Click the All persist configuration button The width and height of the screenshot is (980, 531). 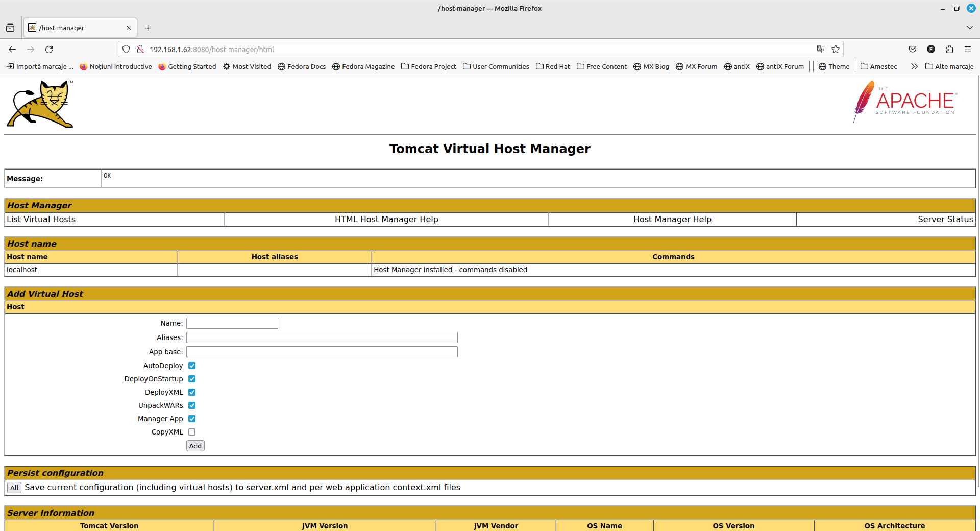tap(14, 488)
